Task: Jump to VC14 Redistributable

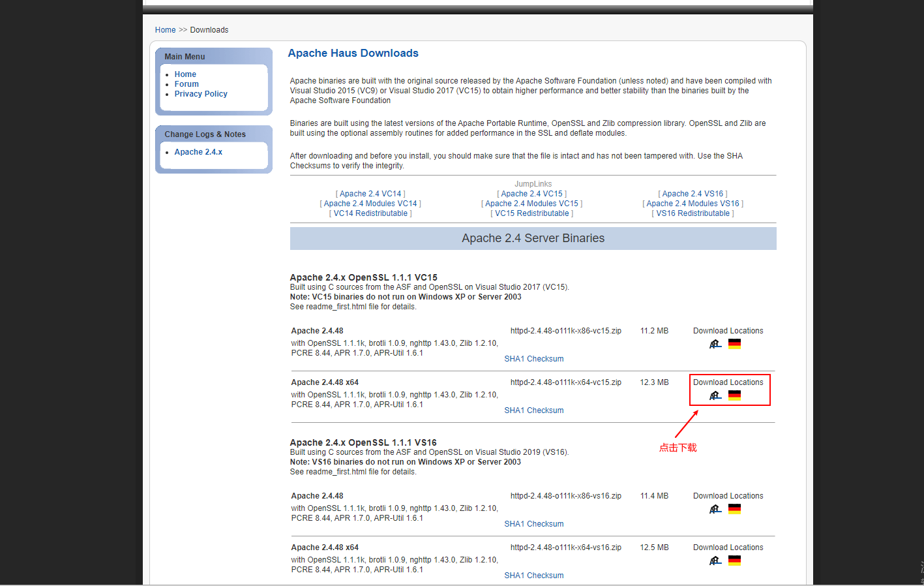Action: point(370,213)
